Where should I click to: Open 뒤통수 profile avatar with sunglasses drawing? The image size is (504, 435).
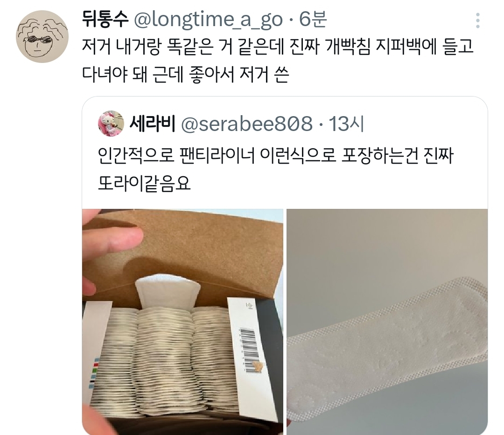click(x=42, y=36)
